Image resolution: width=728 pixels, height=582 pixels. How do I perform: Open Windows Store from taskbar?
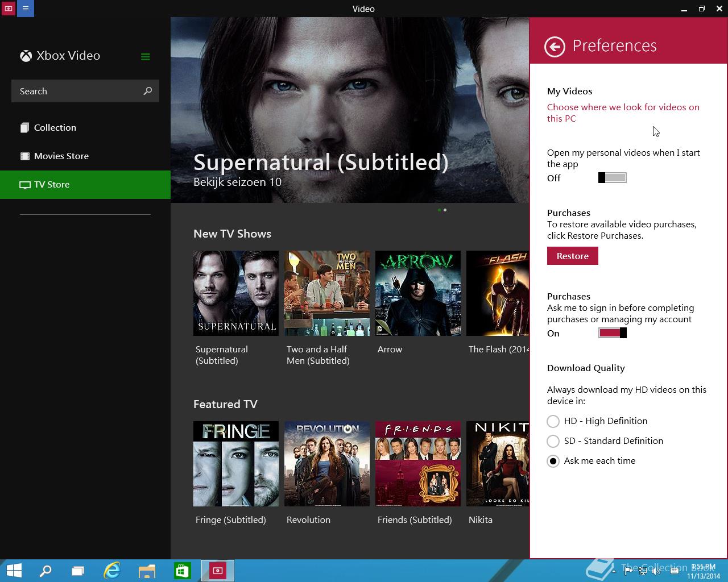point(182,571)
